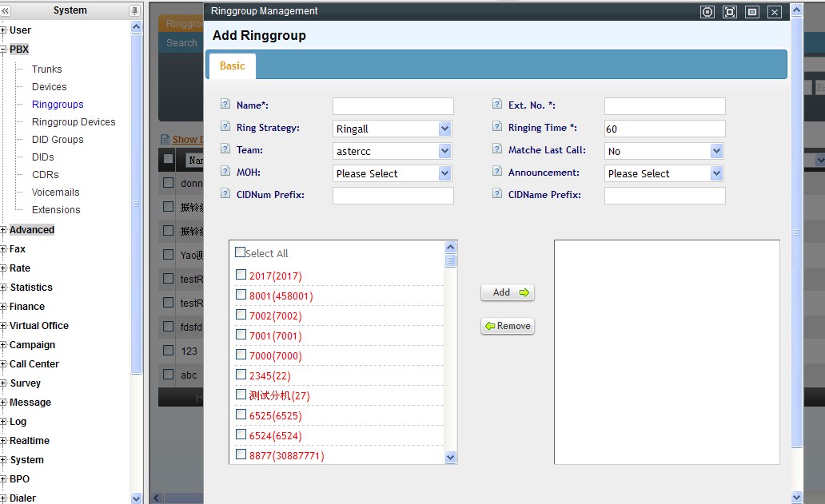Viewport: 825px width, 504px height.
Task: Open Ringgroup Devices in the PBX tree
Action: tap(74, 122)
